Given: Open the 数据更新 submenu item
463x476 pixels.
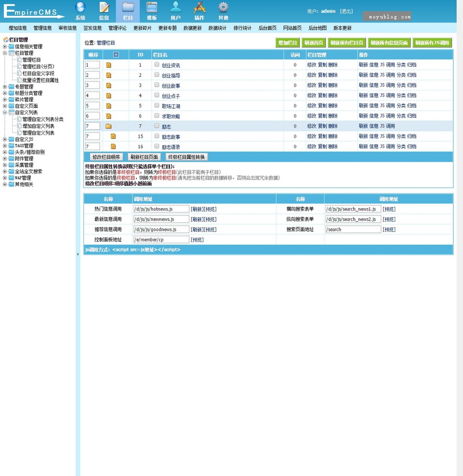Looking at the screenshot, I should pos(193,28).
